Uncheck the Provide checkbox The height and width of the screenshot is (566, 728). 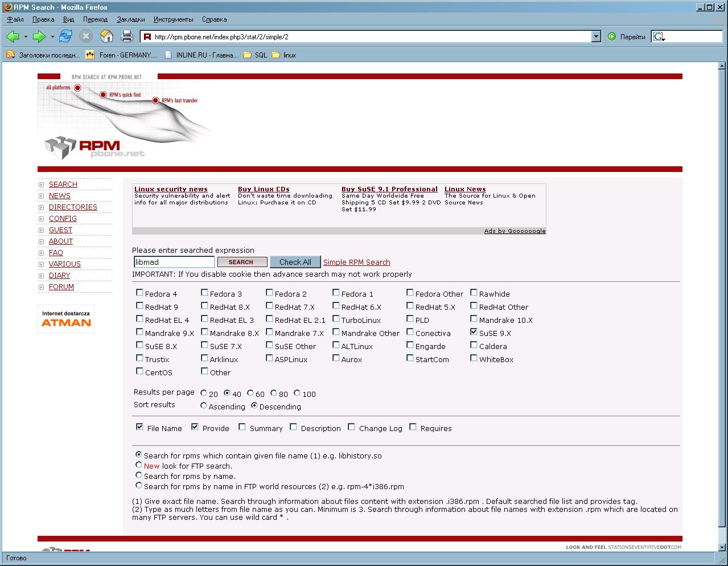pos(195,427)
